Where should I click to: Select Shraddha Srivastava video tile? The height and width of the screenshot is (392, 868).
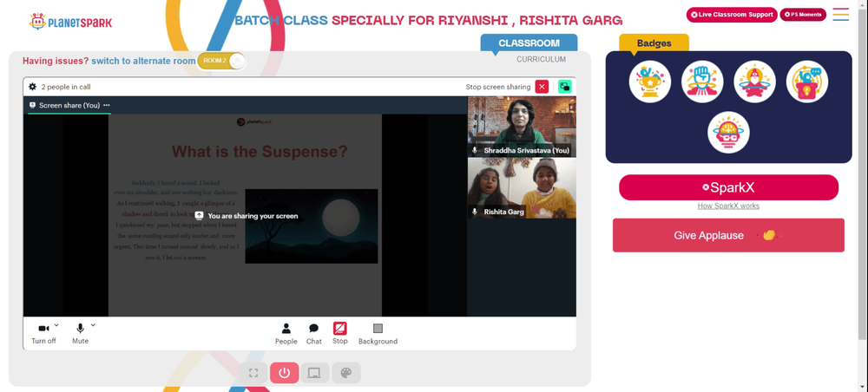(x=522, y=127)
